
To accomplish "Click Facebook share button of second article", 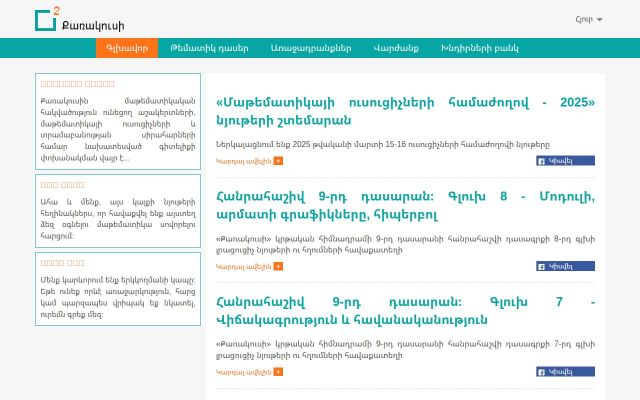I will click(565, 267).
